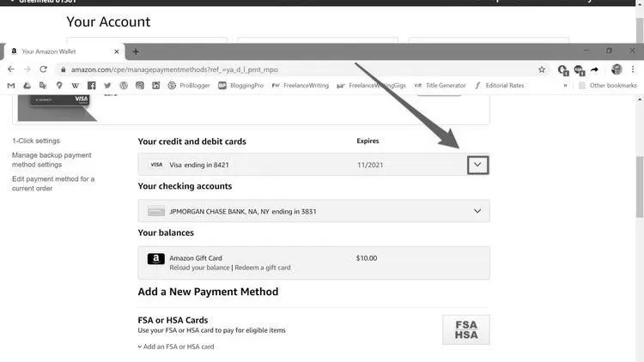Image resolution: width=644 pixels, height=362 pixels.
Task: Expand Visa ending in 8421 chevron
Action: [477, 165]
